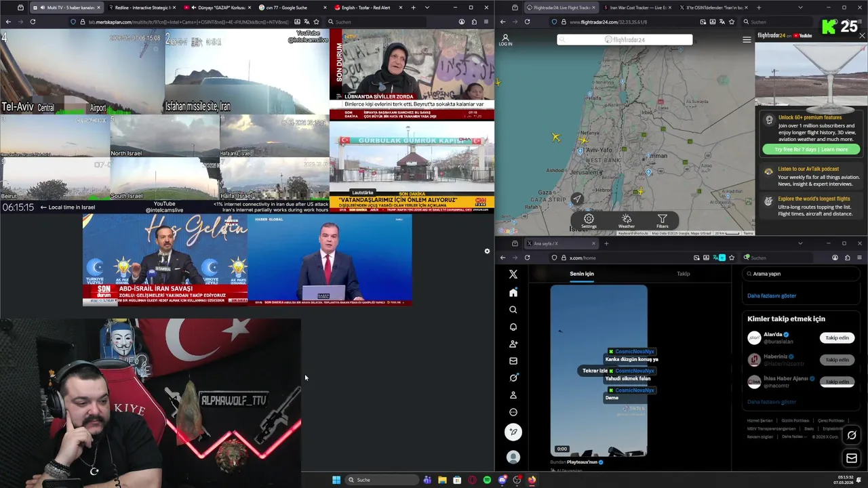Open Flightradar24 hamburger menu

(747, 40)
